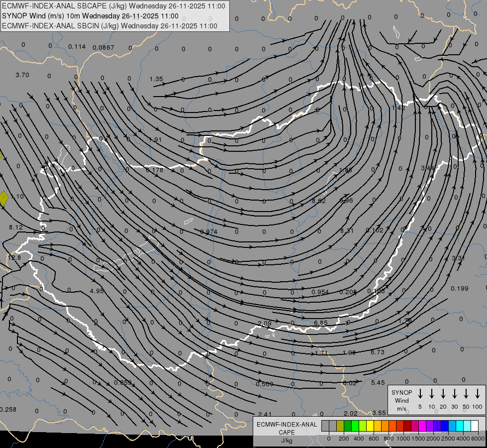Click the map value 5.96
Screen dimensions: 487x448
346,200
